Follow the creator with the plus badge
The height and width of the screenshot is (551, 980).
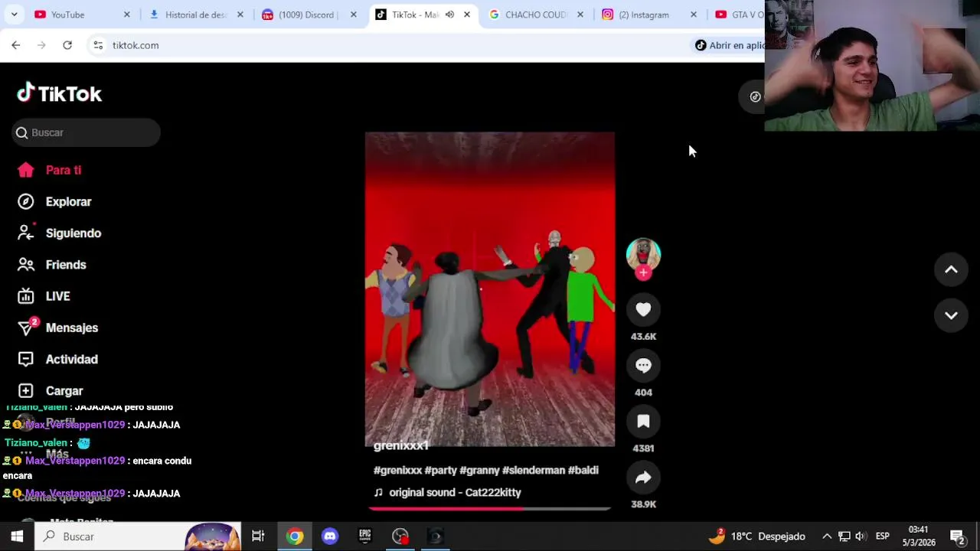click(643, 272)
